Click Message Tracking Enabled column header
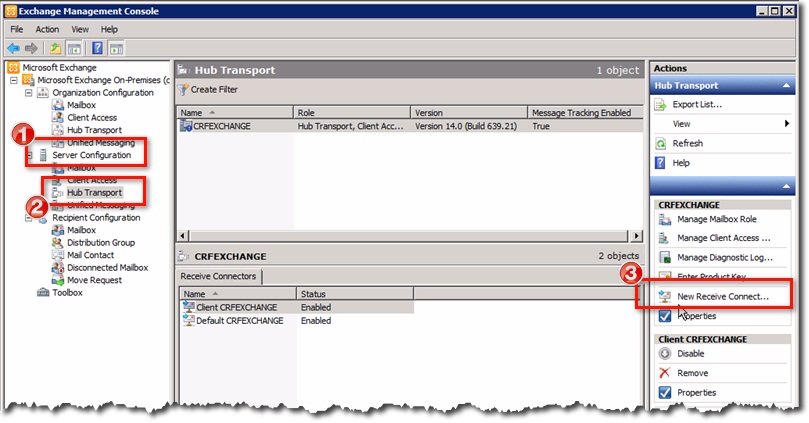809x423 pixels. pyautogui.click(x=586, y=112)
